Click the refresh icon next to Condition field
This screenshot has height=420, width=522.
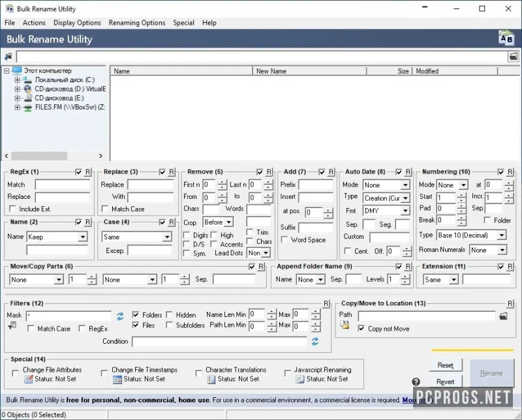(x=315, y=341)
